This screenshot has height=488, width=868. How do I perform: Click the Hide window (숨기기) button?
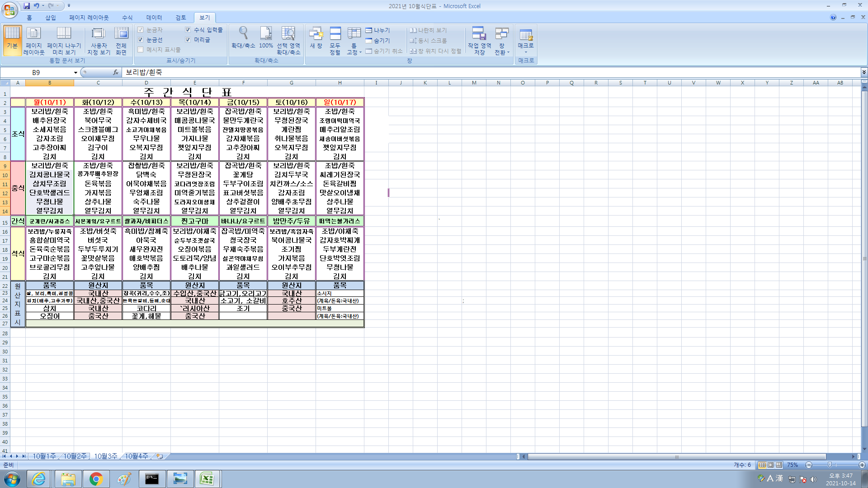pyautogui.click(x=378, y=41)
